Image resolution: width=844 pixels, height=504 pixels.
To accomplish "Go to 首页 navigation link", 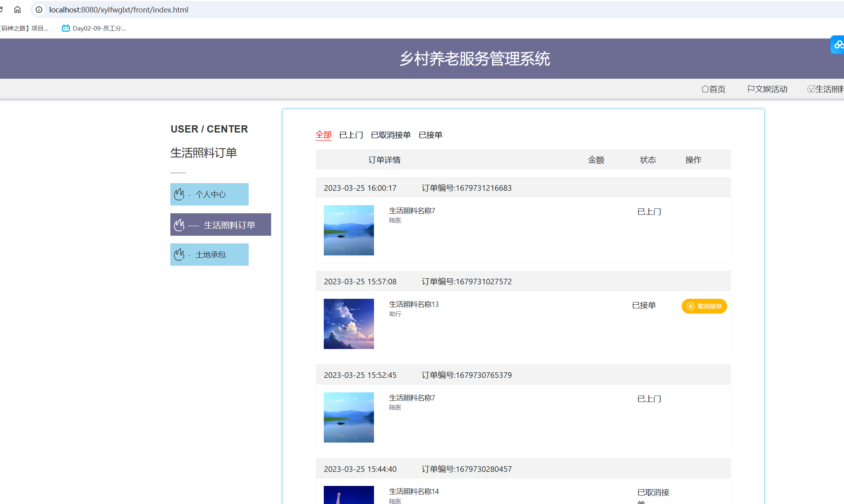I will pyautogui.click(x=713, y=89).
